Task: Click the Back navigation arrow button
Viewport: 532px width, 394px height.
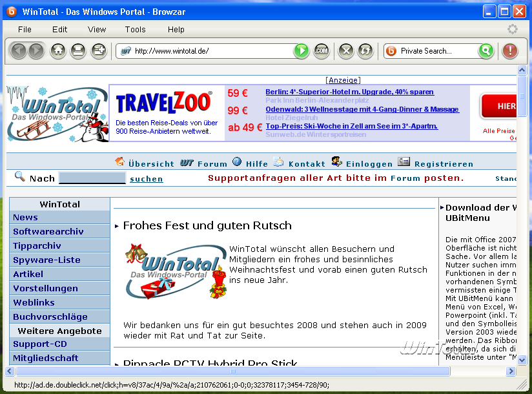Action: [x=19, y=51]
